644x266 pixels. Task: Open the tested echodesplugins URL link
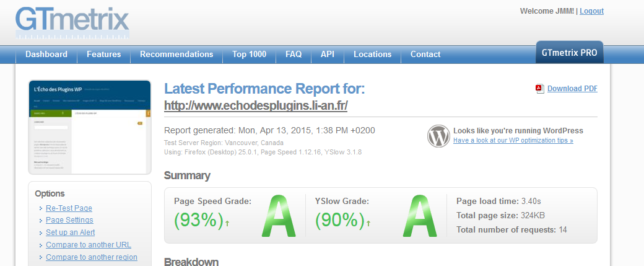tap(256, 105)
